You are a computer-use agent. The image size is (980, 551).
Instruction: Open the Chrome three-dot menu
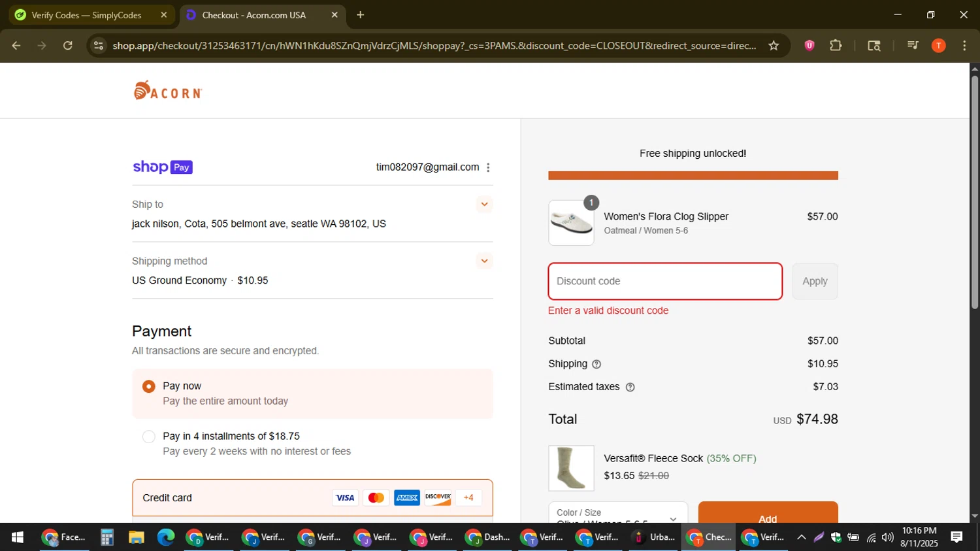[964, 45]
